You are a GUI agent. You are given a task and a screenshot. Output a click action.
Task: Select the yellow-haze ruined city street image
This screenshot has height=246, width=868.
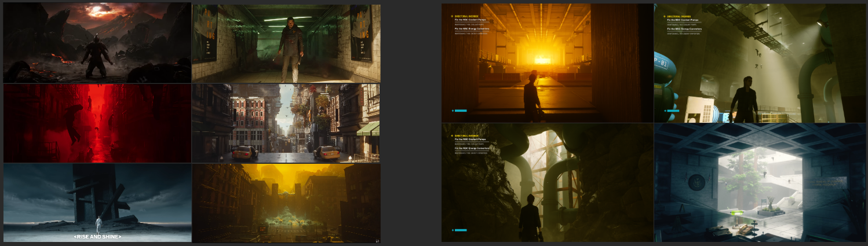click(x=286, y=203)
